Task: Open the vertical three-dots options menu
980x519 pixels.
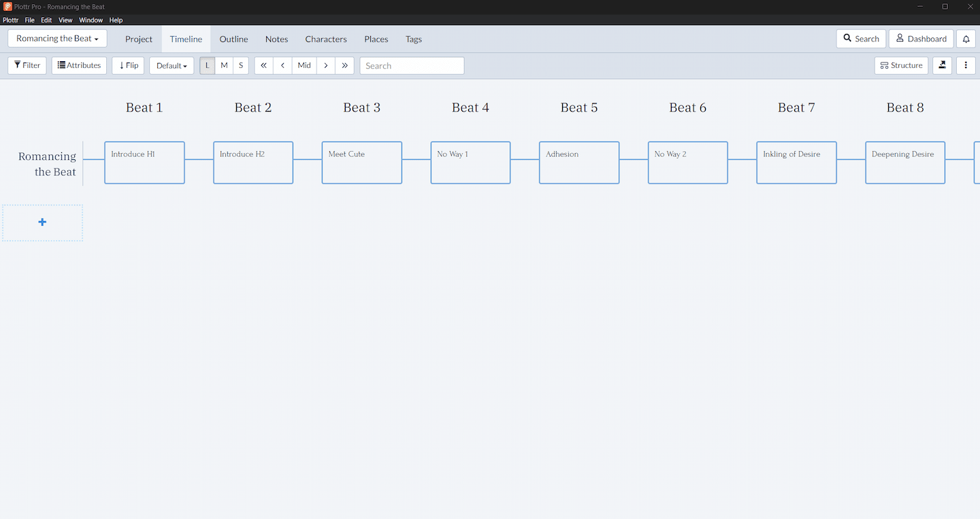Action: pos(966,65)
